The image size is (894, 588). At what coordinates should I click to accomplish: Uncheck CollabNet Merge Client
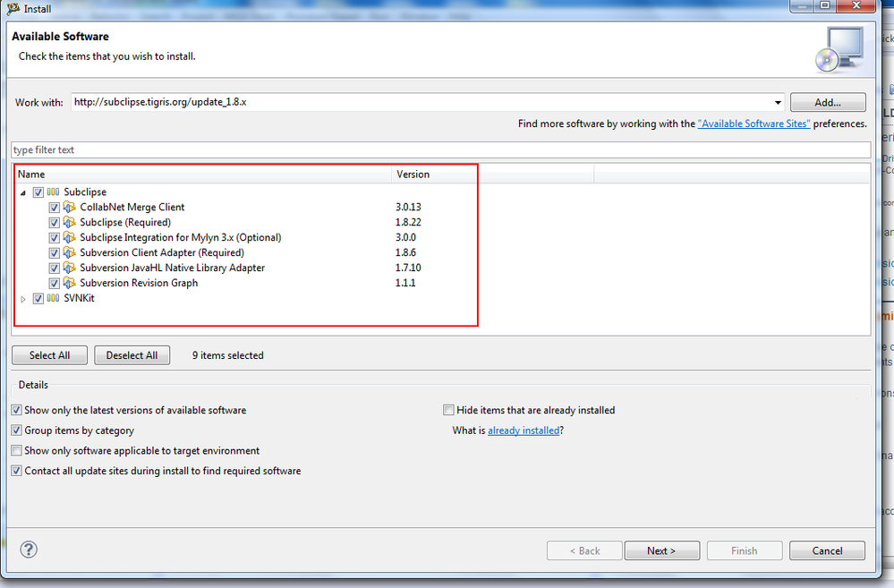[55, 208]
